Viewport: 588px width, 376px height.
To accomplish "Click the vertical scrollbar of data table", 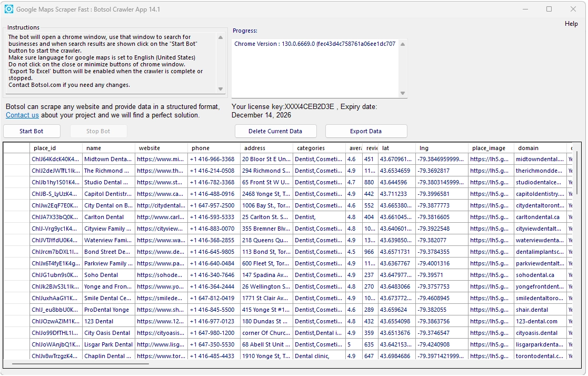I will coord(577,174).
